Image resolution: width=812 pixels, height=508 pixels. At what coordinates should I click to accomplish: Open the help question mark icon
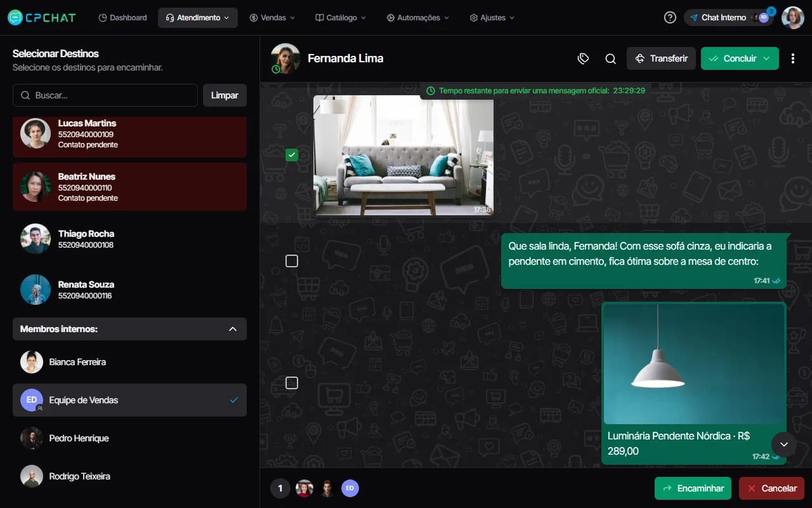670,18
